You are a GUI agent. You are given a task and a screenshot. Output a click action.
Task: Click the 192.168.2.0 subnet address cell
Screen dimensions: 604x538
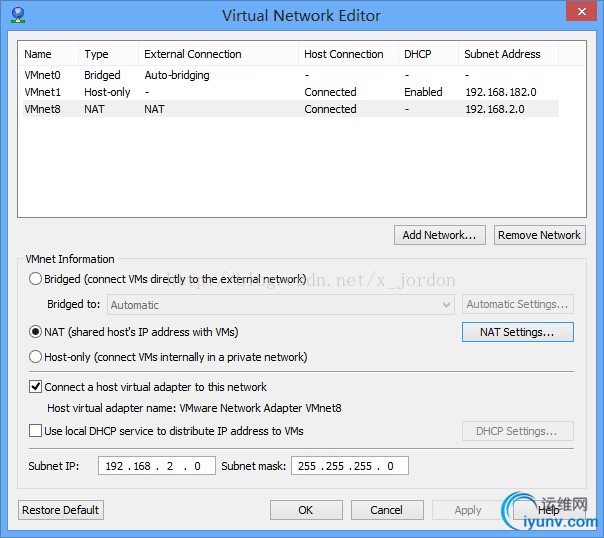[495, 109]
